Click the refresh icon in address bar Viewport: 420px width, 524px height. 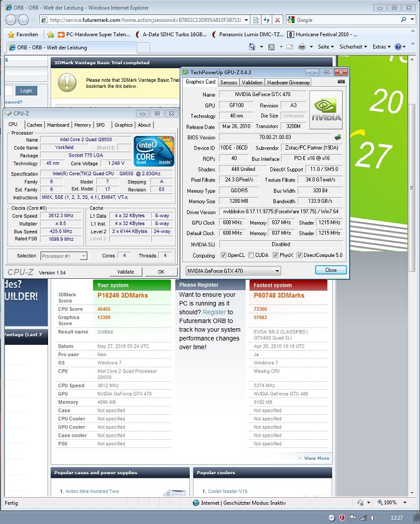coord(266,20)
